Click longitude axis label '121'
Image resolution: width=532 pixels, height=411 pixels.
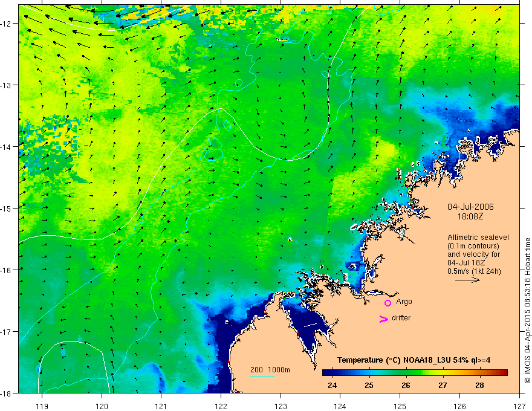coord(161,407)
